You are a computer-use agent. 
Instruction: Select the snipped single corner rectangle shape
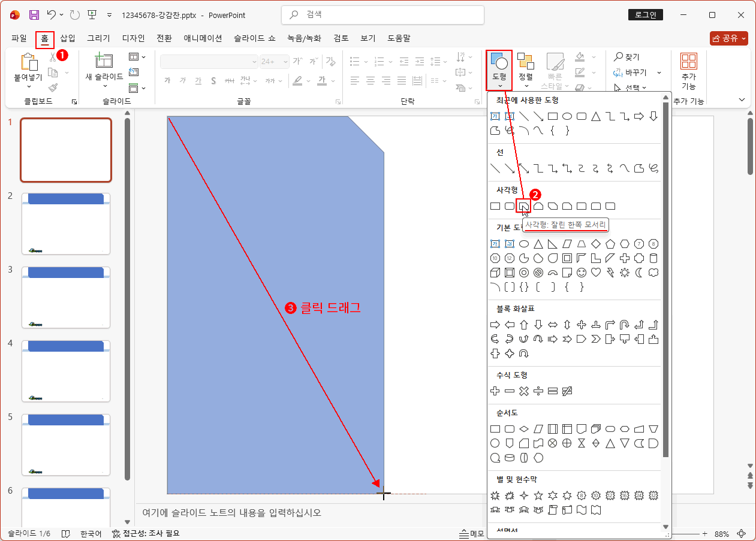click(x=524, y=206)
